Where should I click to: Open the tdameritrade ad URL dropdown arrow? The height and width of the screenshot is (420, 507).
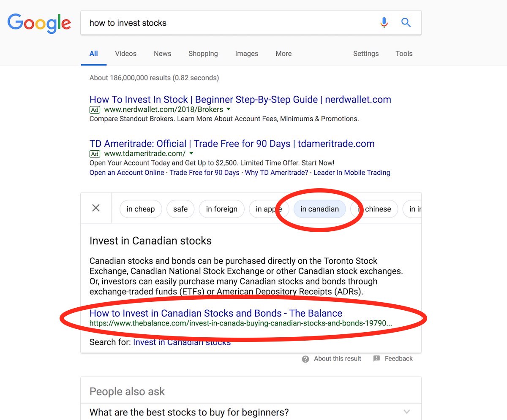click(191, 153)
